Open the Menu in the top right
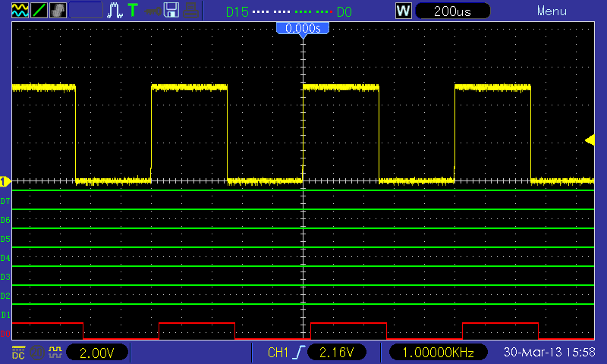 point(552,11)
